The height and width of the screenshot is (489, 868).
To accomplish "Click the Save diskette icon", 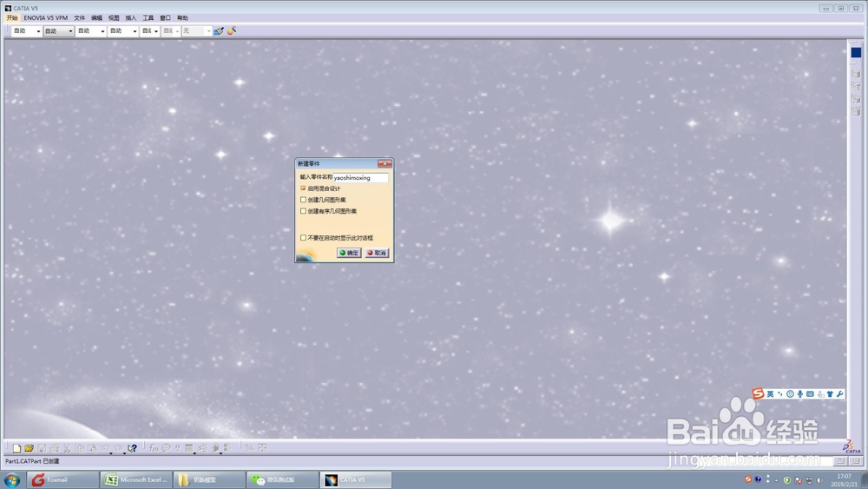I will [x=42, y=448].
